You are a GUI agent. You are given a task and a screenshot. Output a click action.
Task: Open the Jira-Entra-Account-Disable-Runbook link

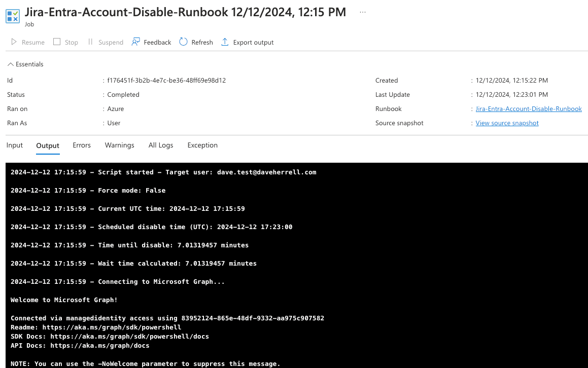(x=529, y=109)
